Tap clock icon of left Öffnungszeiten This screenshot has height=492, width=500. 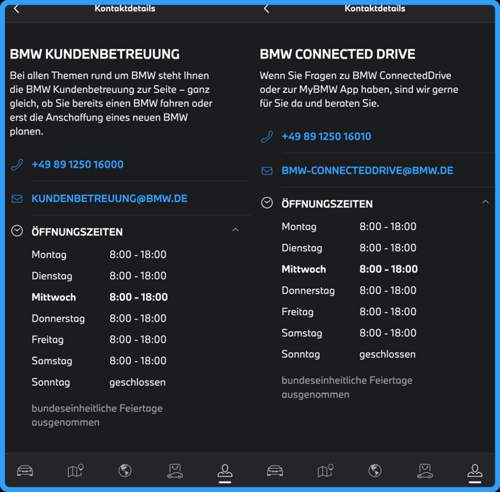click(17, 231)
